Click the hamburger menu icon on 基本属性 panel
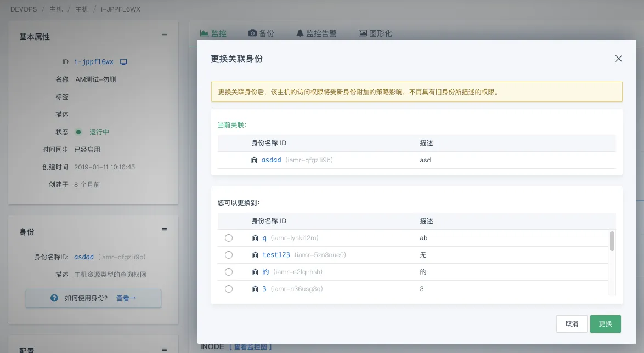The image size is (644, 353). pos(164,34)
